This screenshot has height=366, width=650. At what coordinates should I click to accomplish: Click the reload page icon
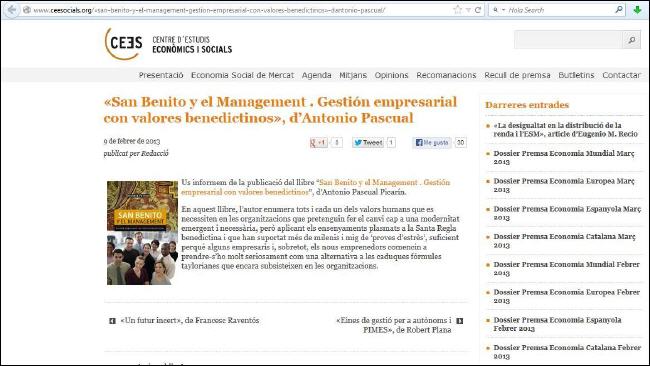pos(478,10)
